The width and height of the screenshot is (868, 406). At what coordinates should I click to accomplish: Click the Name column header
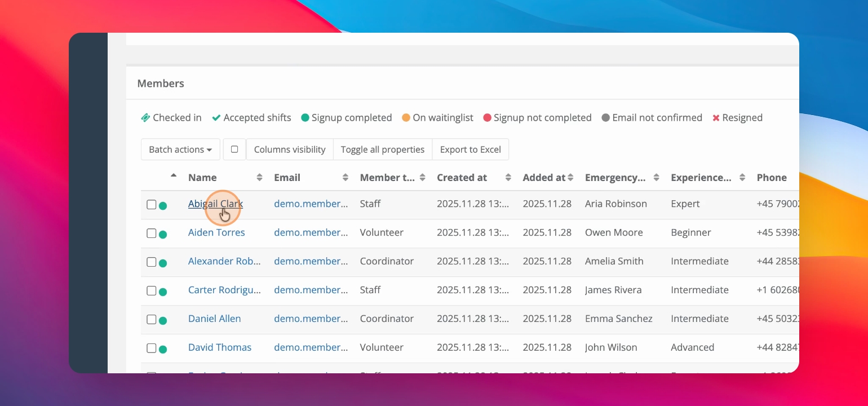click(x=202, y=178)
